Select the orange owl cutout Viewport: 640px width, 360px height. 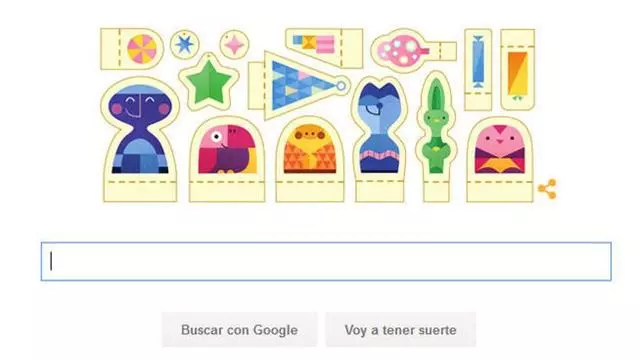310,159
